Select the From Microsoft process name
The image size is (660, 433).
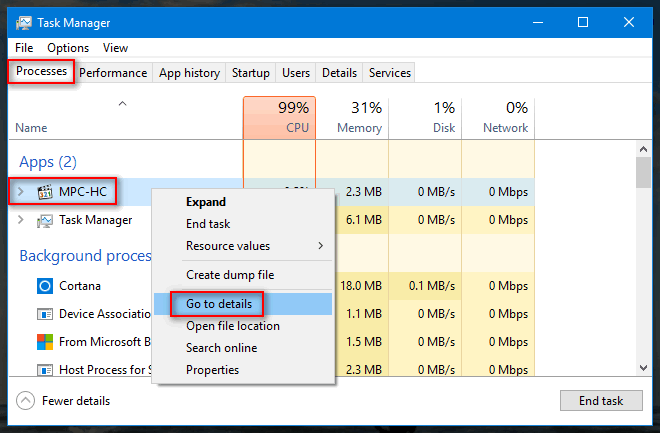tap(105, 342)
